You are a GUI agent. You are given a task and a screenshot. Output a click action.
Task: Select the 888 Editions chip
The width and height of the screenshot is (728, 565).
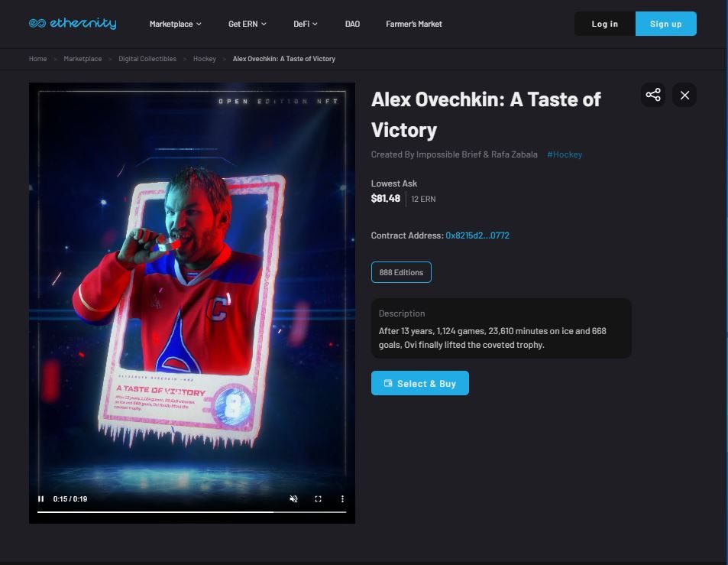(x=401, y=272)
